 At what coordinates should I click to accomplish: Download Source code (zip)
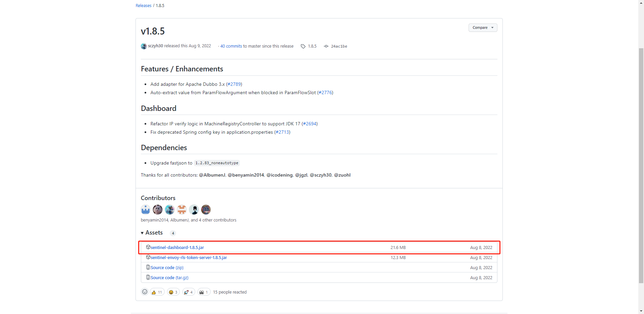pos(167,267)
